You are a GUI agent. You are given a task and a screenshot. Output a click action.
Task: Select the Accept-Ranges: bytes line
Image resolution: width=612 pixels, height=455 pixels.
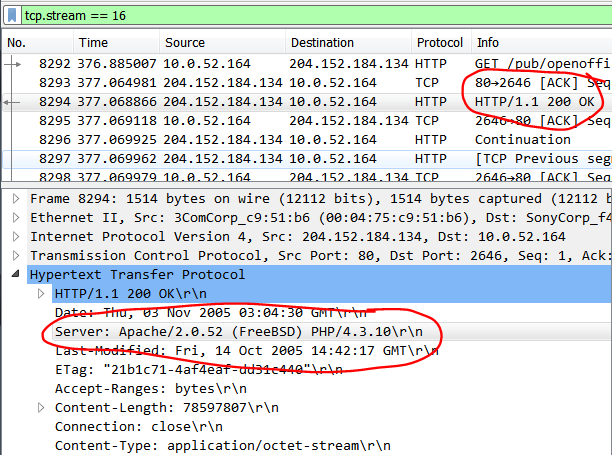(151, 389)
